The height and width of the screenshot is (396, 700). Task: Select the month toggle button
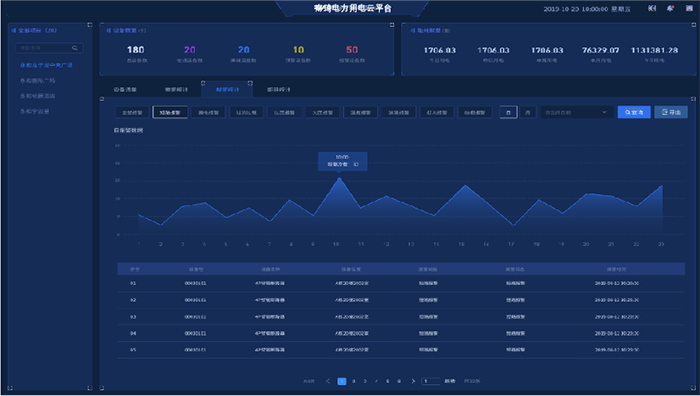point(528,112)
